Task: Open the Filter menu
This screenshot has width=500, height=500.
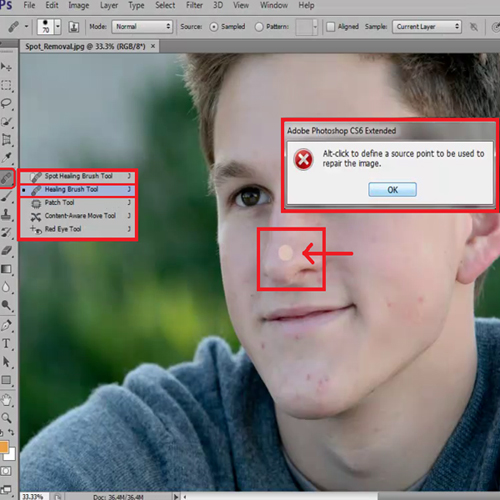Action: (194, 5)
